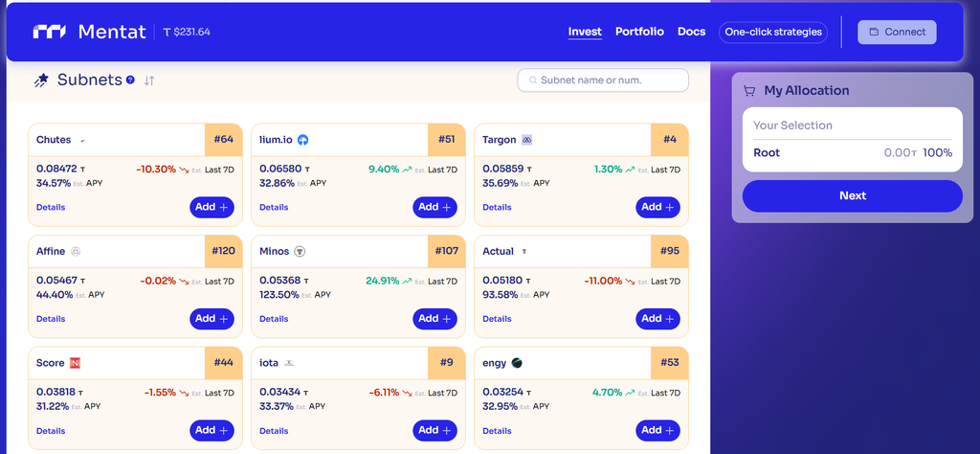Click the #9 badge on iota card
This screenshot has width=980, height=454.
(x=446, y=363)
